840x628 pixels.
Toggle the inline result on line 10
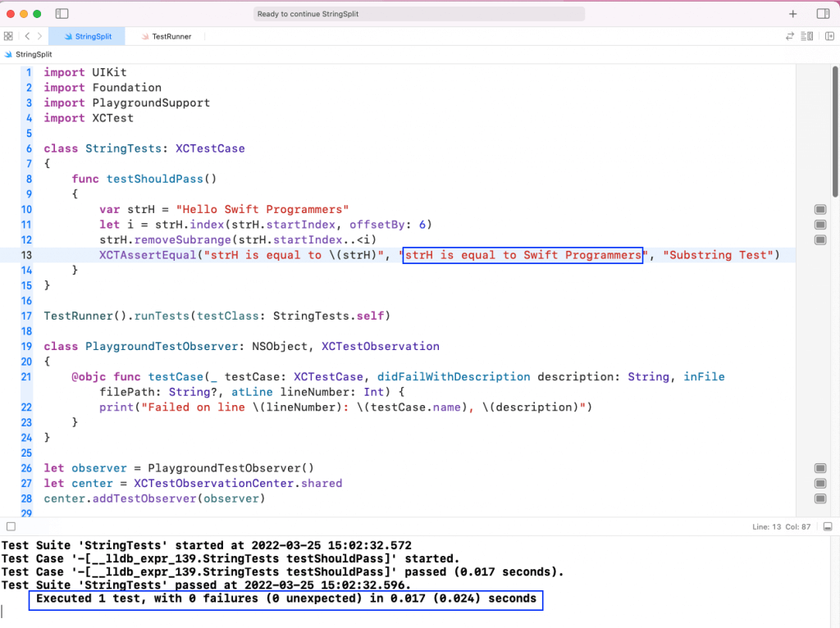tap(820, 209)
